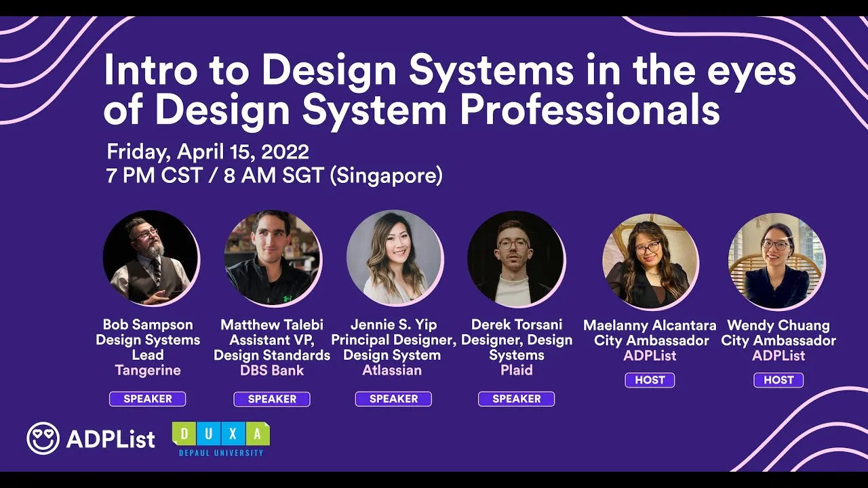Click the date 'Friday, April 15, 2022'

208,151
